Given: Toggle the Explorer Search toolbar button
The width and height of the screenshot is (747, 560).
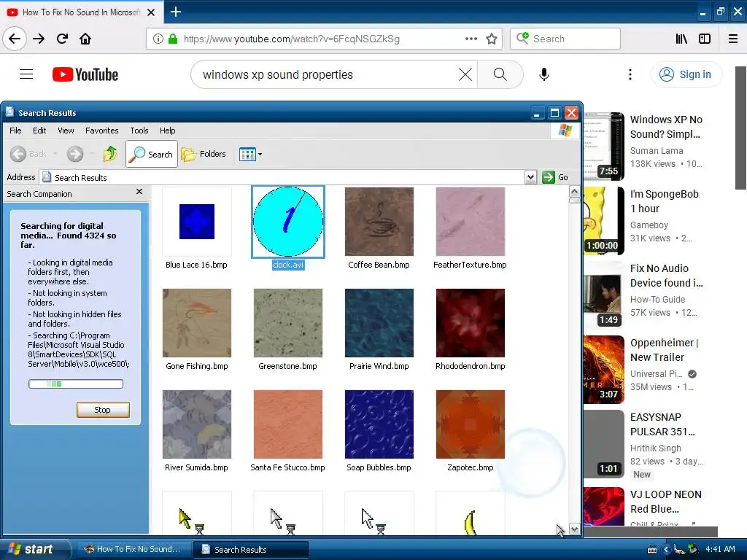Looking at the screenshot, I should point(152,154).
